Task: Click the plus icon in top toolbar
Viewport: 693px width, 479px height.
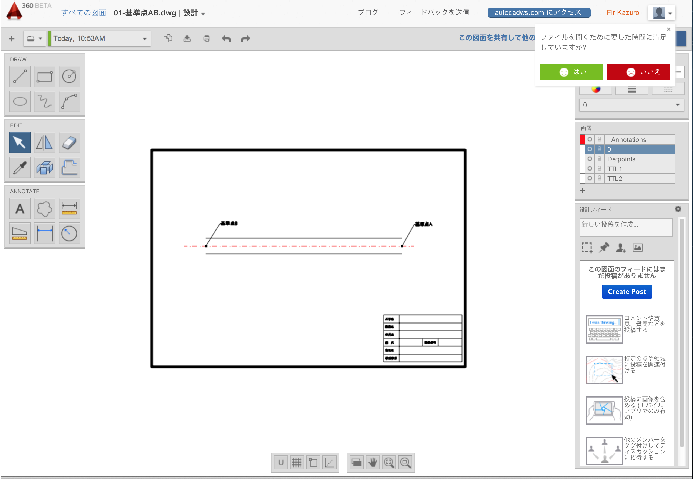Action: [11, 39]
